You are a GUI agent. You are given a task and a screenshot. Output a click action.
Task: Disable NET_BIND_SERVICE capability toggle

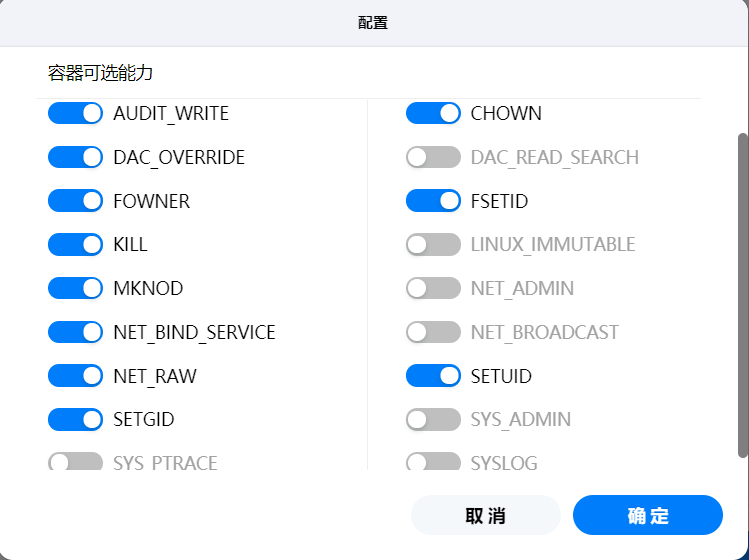click(75, 332)
